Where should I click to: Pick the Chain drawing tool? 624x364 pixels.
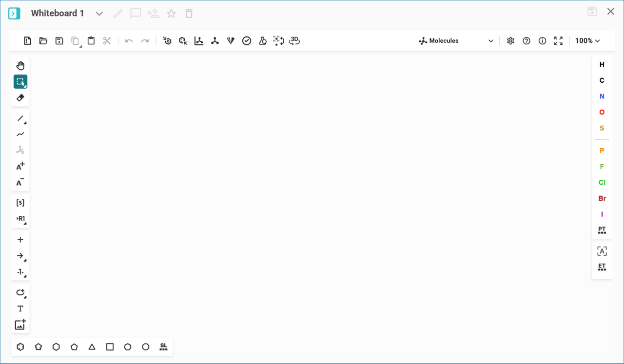[20, 134]
